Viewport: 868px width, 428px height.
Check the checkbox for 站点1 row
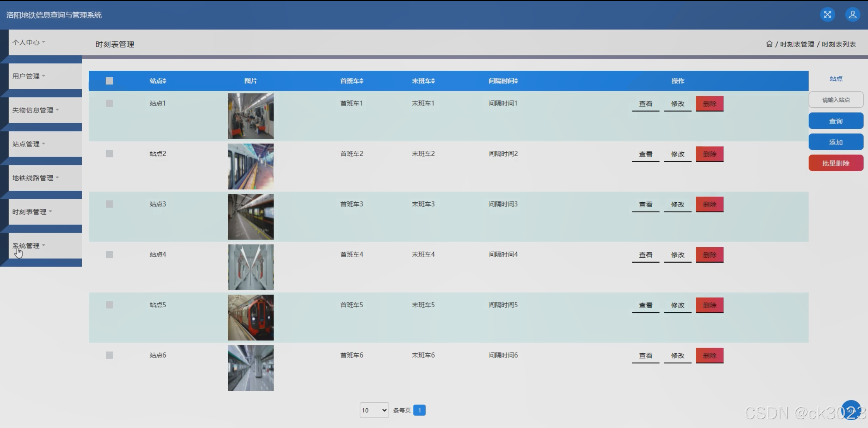[110, 103]
